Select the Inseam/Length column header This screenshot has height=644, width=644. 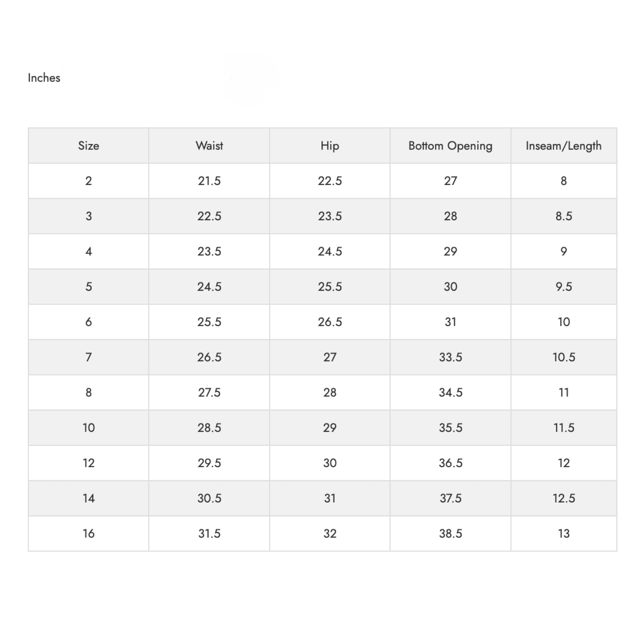564,146
